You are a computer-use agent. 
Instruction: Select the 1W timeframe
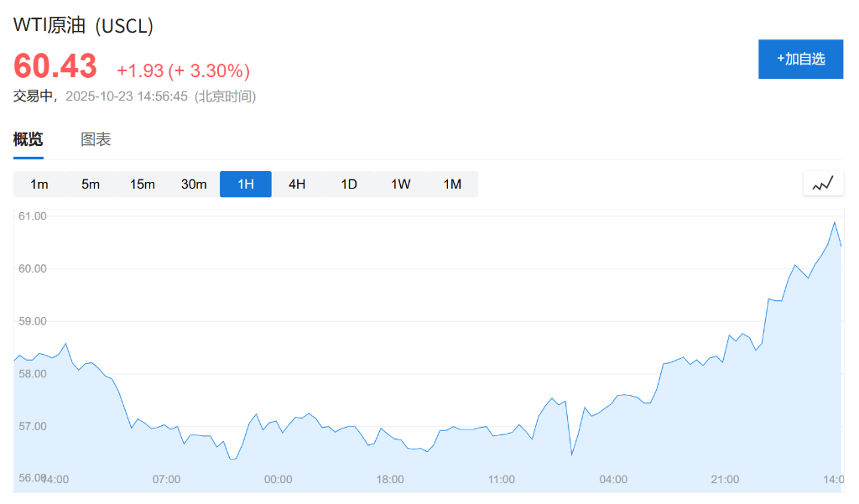pyautogui.click(x=401, y=184)
